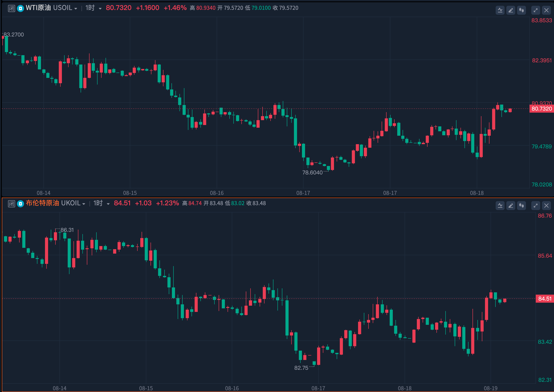This screenshot has width=554, height=392.
Task: Click the 08-19 date on the Brent time axis
Action: [491, 388]
